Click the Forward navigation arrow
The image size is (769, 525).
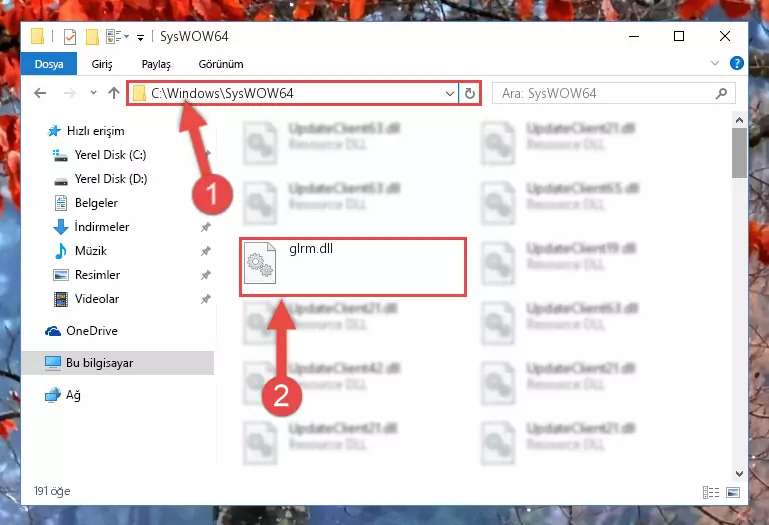(x=70, y=93)
